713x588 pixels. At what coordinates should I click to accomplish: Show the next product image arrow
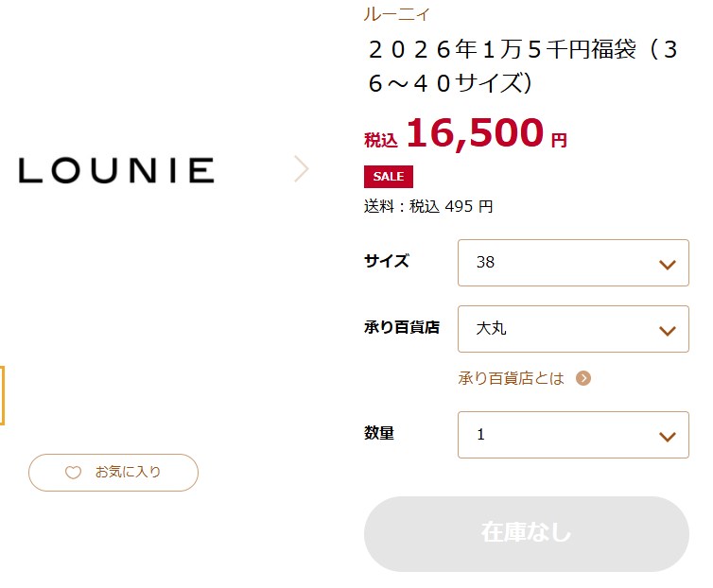(x=301, y=168)
